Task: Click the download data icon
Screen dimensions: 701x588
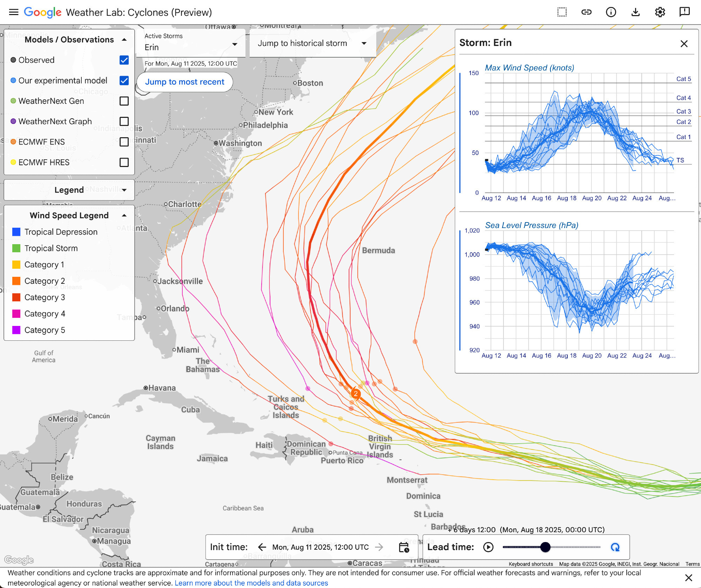Action: click(635, 12)
